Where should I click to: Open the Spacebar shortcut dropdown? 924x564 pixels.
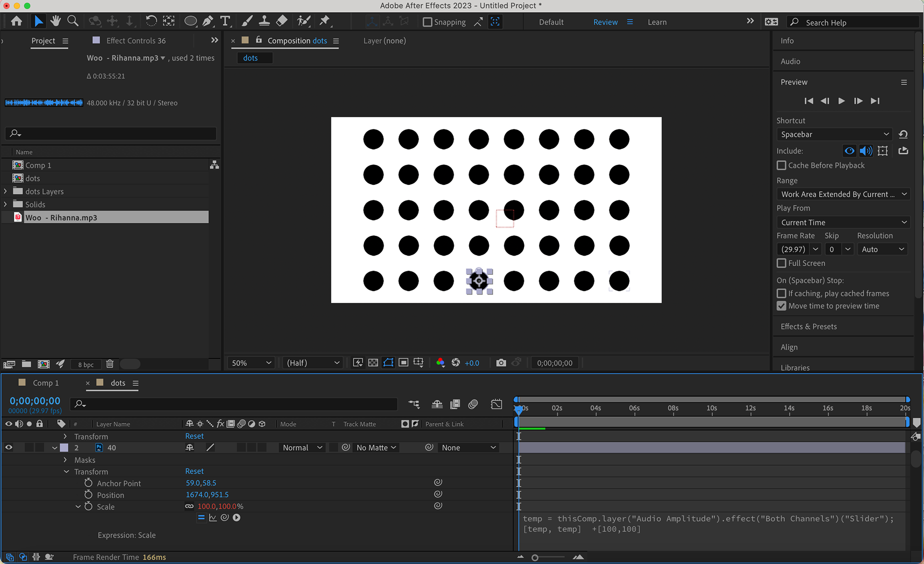coord(834,134)
